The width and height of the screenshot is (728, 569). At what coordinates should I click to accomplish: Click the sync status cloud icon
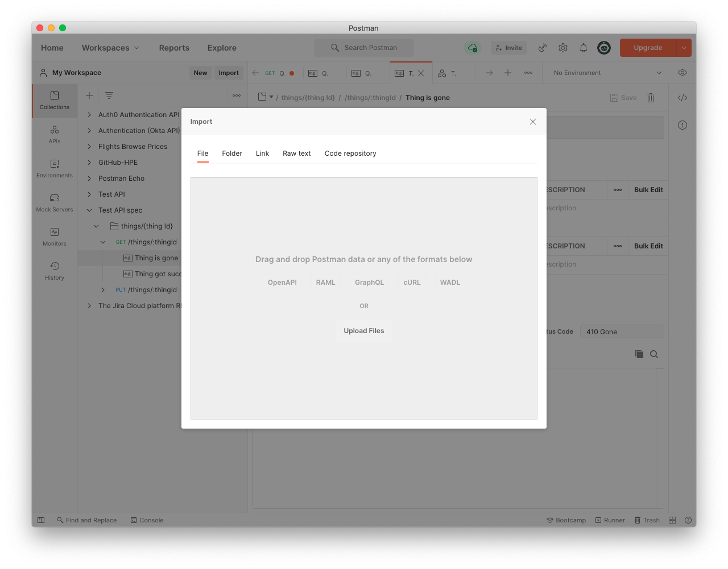point(472,48)
